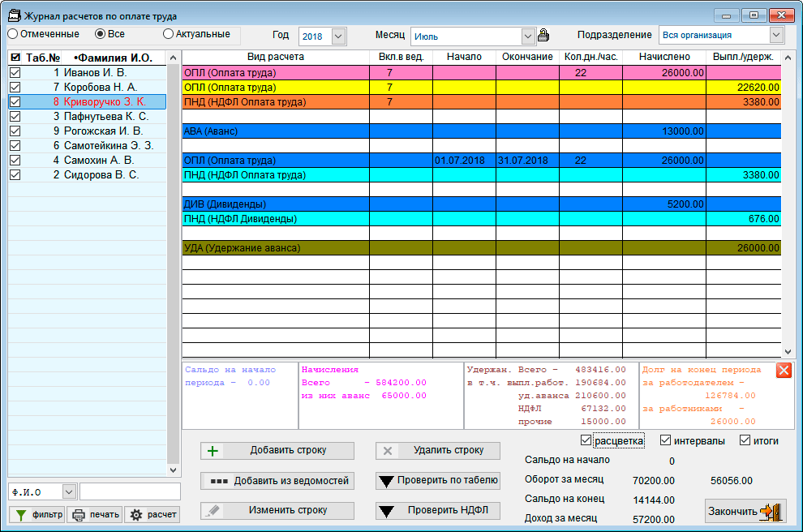Click the Закончить exit button
The height and width of the screenshot is (532, 803).
[x=745, y=511]
